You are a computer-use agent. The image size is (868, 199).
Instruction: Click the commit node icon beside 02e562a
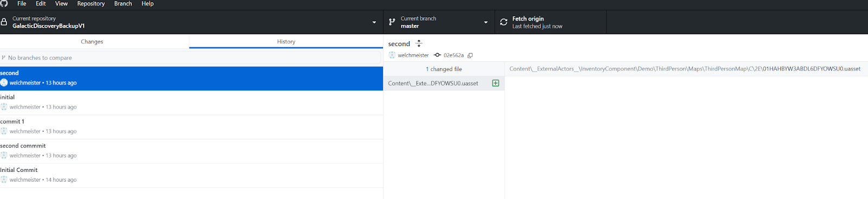coord(437,55)
